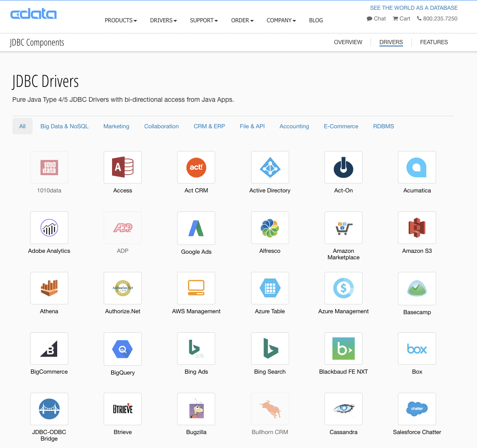477x448 pixels.
Task: Switch to the FEATURES tab
Action: [x=434, y=42]
